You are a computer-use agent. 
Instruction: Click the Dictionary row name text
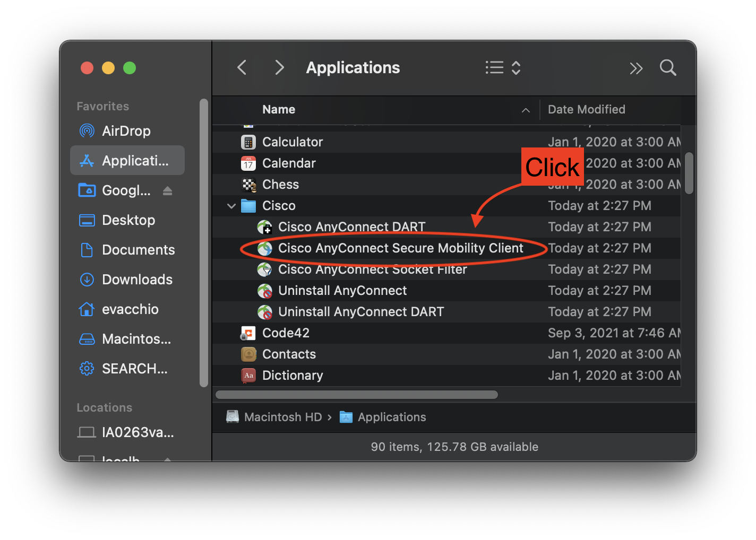click(293, 376)
